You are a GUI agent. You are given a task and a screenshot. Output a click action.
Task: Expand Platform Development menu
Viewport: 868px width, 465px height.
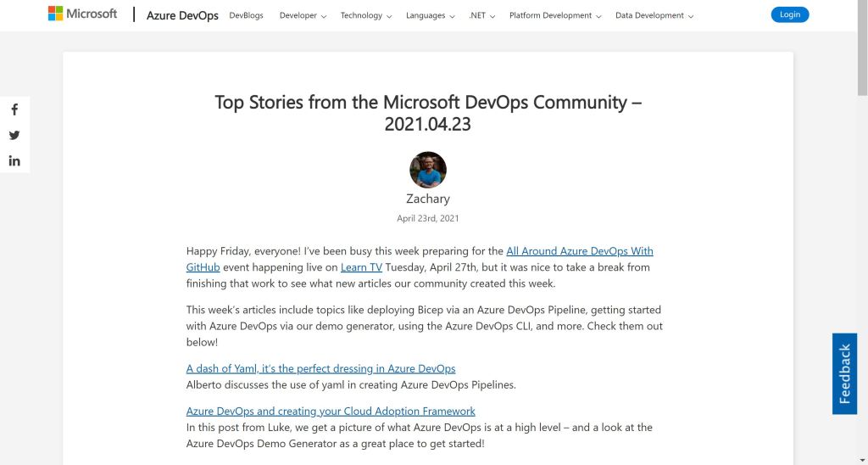click(555, 15)
